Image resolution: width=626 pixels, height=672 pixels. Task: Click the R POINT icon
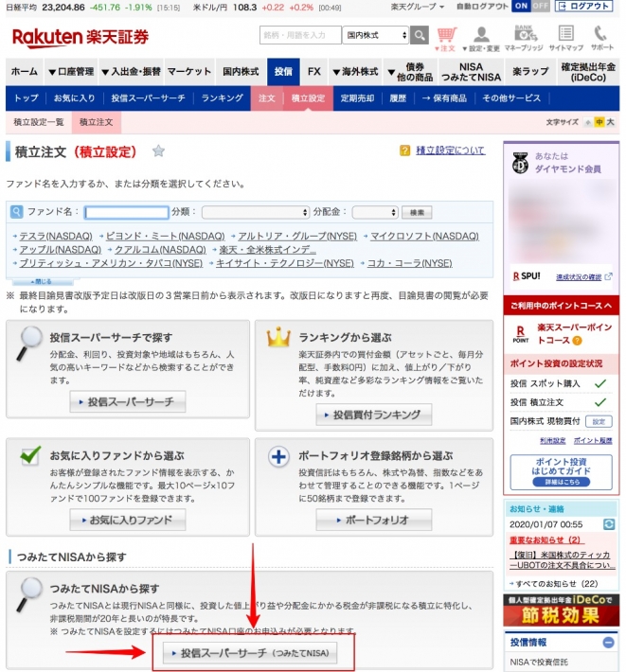point(520,334)
